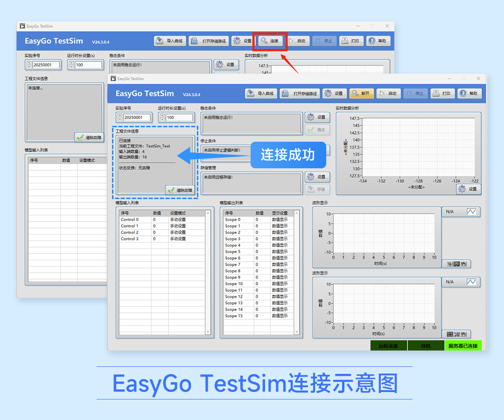504x420 pixels.
Task: Toggle the 远程录波 status indicator
Action: pyautogui.click(x=388, y=345)
